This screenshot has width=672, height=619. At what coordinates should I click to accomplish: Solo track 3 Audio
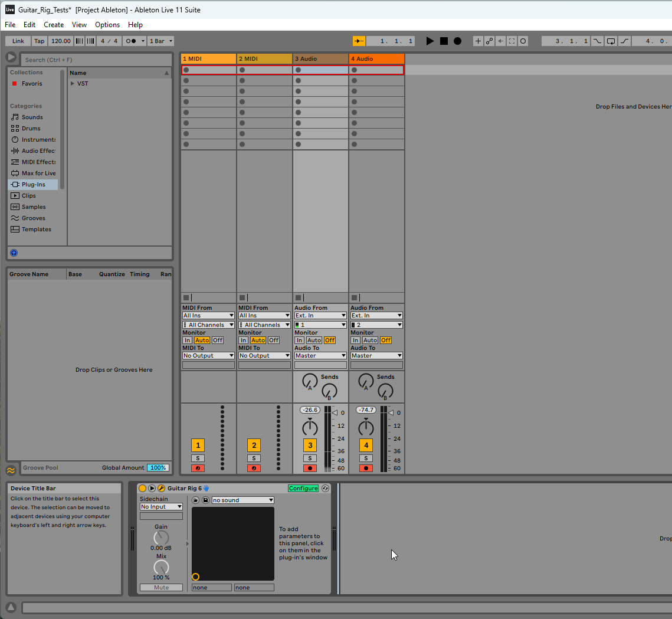pos(310,458)
